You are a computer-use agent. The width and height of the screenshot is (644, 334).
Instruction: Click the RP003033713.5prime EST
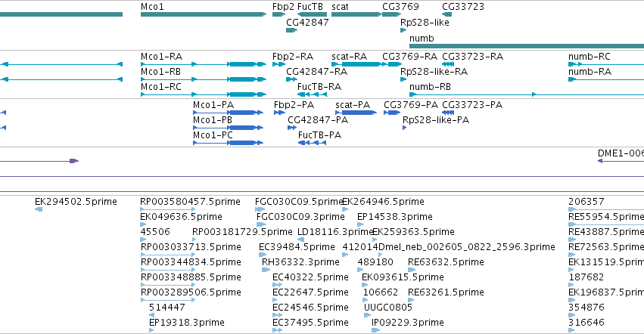tap(191, 246)
